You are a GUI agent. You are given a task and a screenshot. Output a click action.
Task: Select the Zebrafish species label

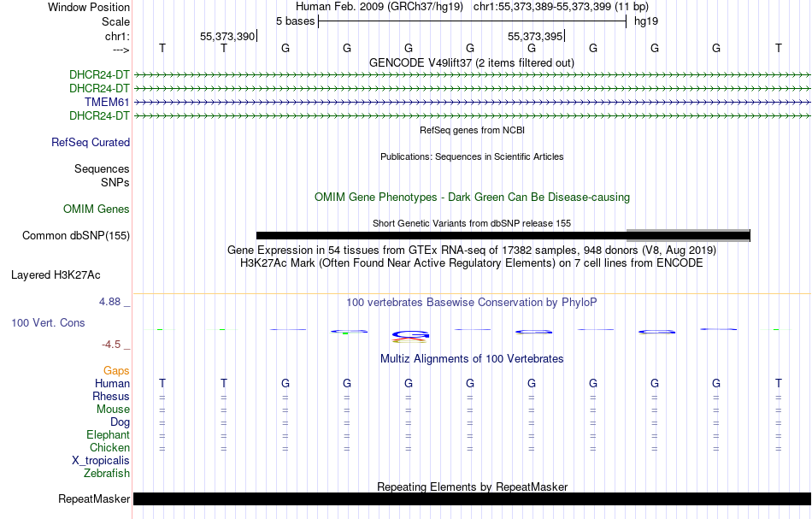click(107, 473)
